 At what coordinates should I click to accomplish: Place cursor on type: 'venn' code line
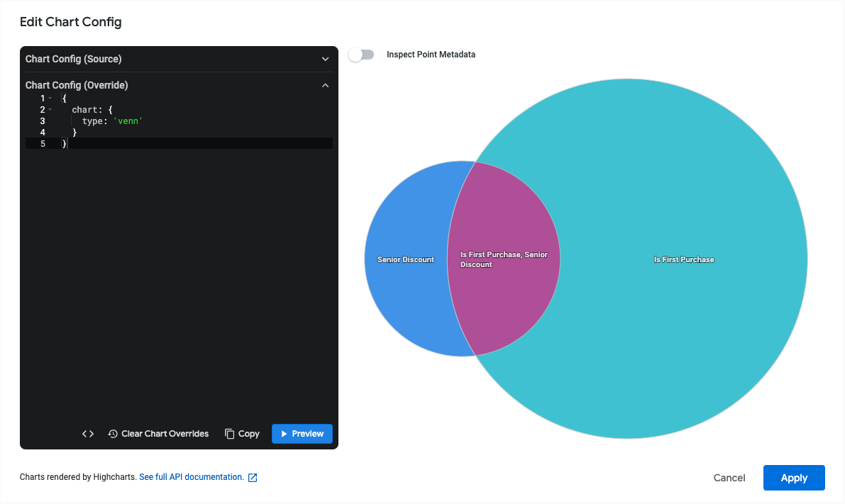(112, 121)
